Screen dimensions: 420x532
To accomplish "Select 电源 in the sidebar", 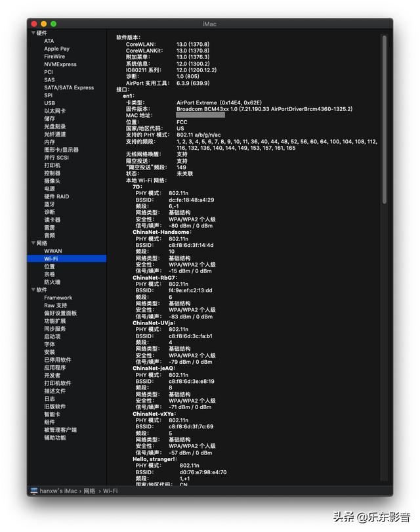I will point(49,188).
